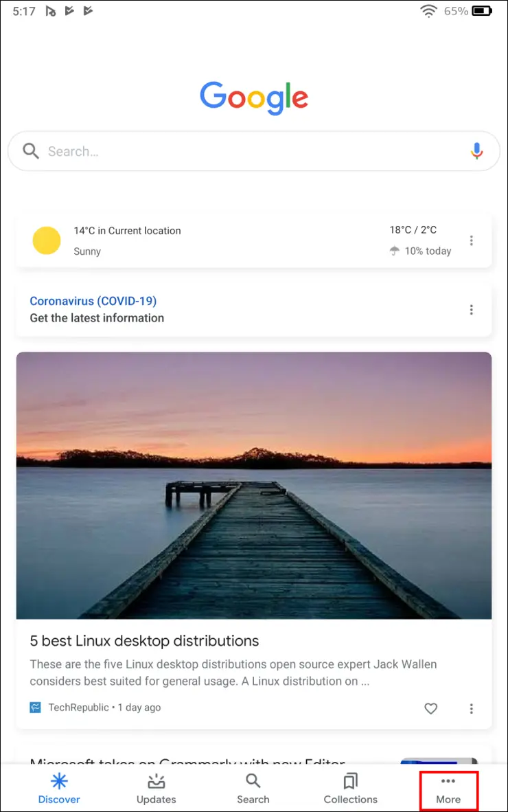Go to the Search tab
The image size is (508, 812).
[x=253, y=789]
